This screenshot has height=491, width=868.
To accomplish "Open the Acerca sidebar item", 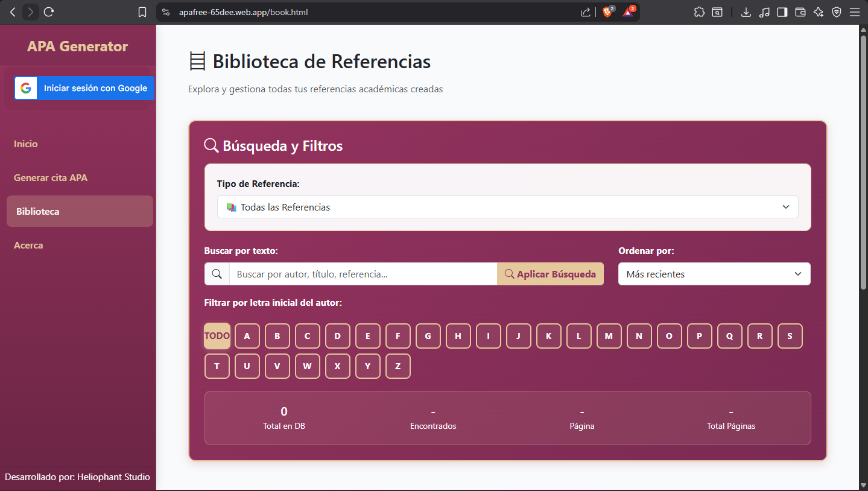I will pos(28,245).
